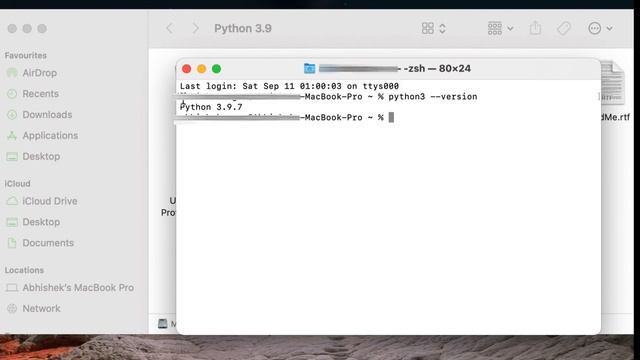Click the Share button in Finder

tap(536, 28)
